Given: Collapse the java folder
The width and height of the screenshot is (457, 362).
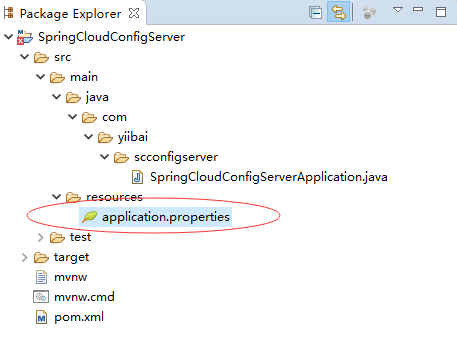Looking at the screenshot, I should point(56,97).
